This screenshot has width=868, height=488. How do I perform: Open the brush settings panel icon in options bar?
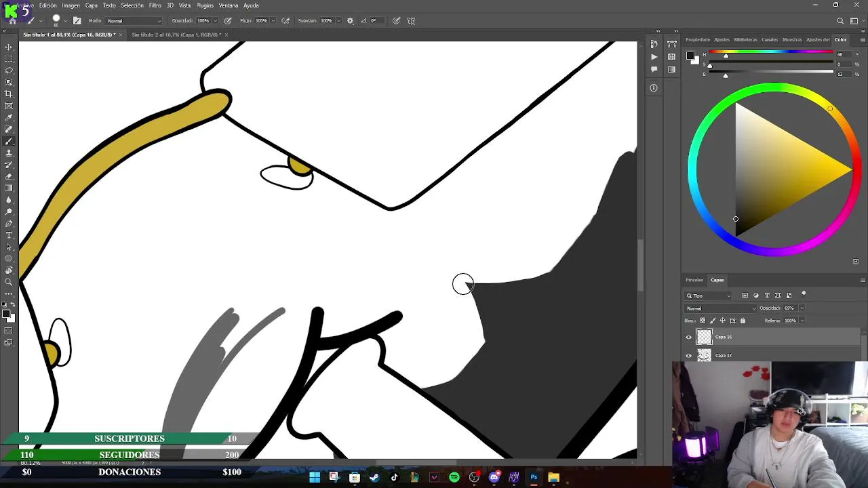point(77,21)
